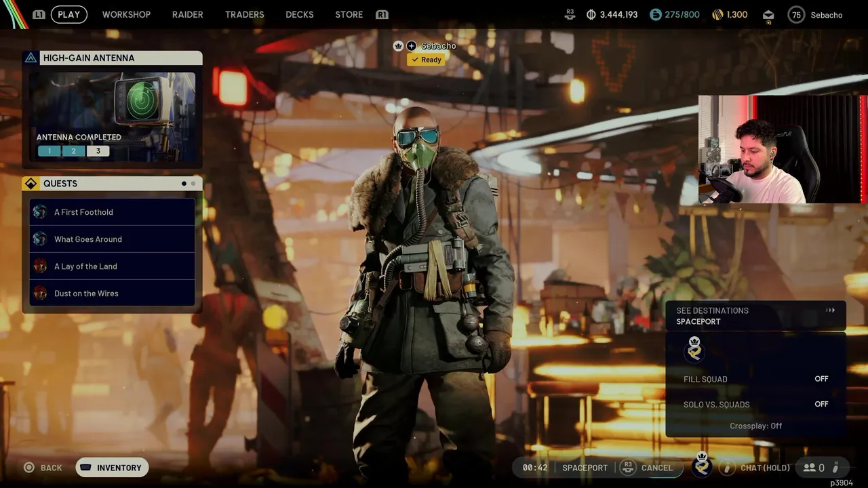Click the skull icon next to Sebacho's nameplate
The image size is (868, 488).
(x=399, y=46)
